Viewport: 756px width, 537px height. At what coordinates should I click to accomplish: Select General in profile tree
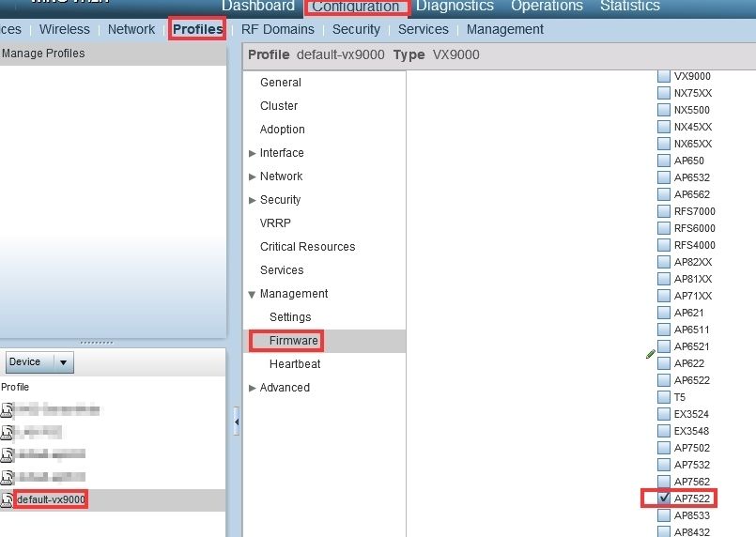point(281,83)
